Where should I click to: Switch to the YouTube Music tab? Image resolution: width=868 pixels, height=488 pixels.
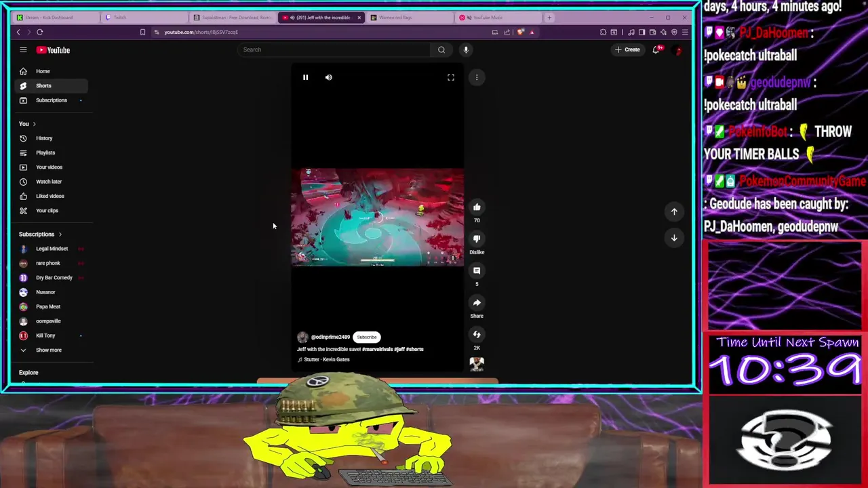coord(498,18)
